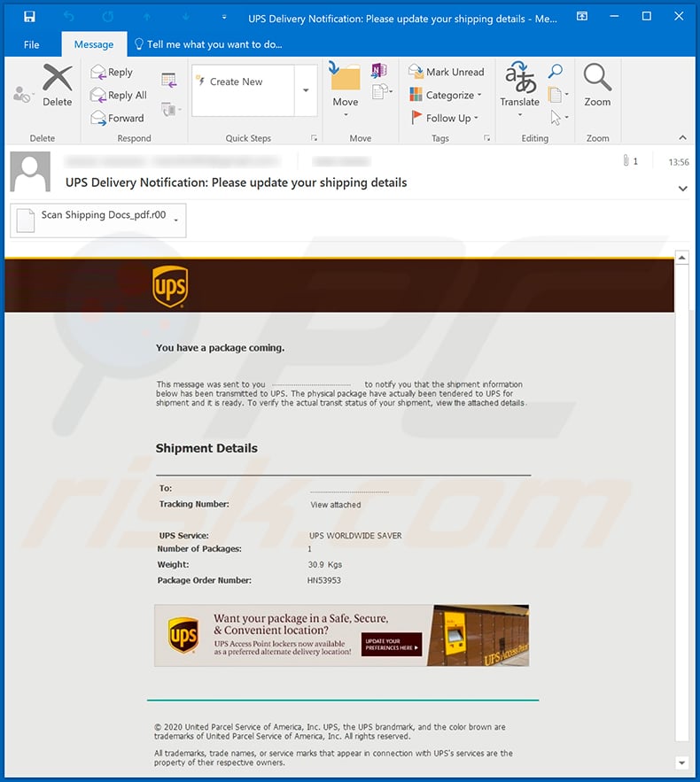Delete the email message

[57, 85]
